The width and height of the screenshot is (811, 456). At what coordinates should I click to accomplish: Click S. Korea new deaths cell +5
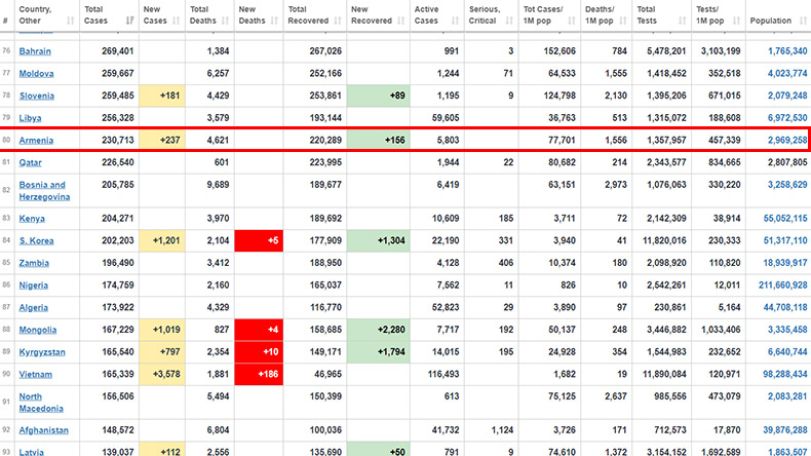pos(259,241)
